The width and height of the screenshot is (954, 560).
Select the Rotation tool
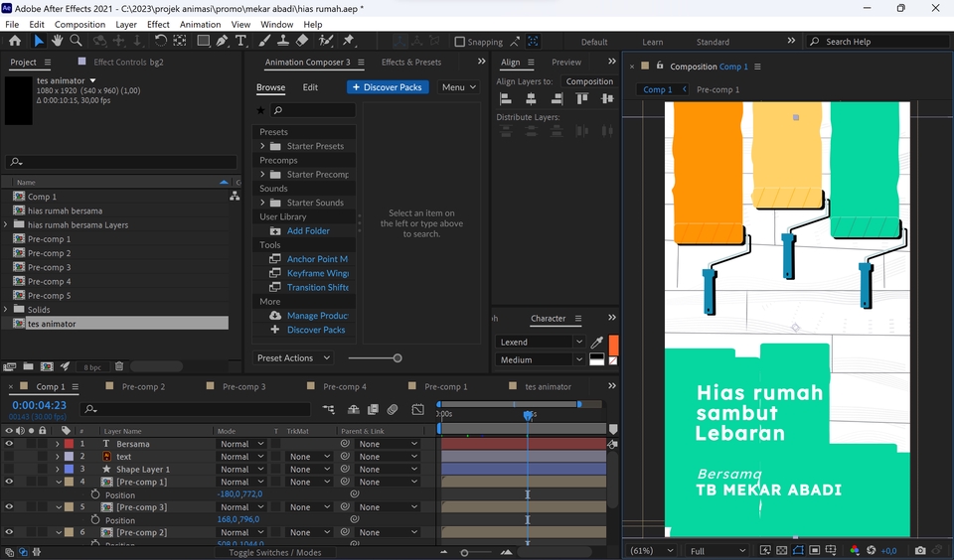click(161, 41)
